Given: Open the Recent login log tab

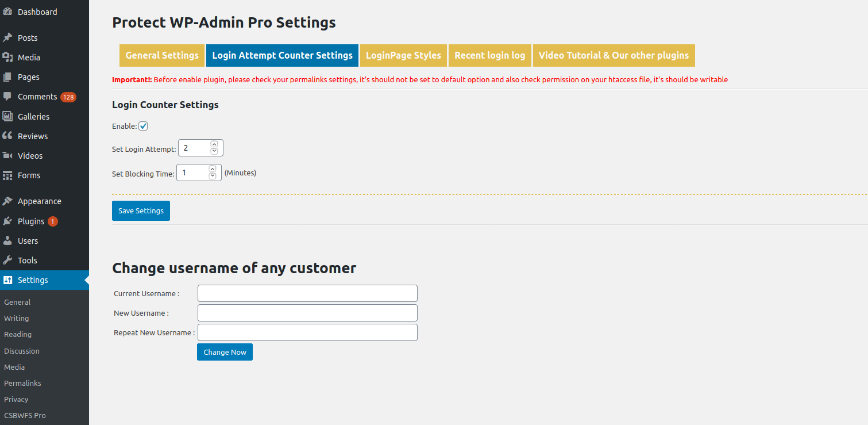Looking at the screenshot, I should pos(490,55).
